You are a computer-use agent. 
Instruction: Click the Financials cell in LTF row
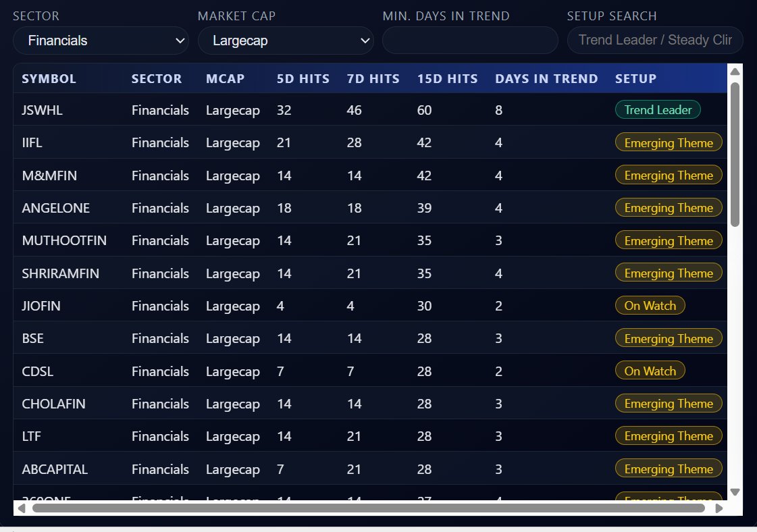pyautogui.click(x=160, y=436)
